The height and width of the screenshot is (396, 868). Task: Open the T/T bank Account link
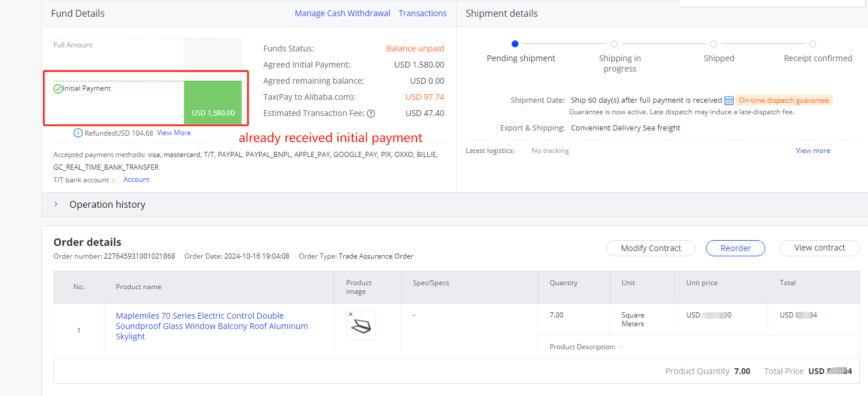click(x=136, y=180)
